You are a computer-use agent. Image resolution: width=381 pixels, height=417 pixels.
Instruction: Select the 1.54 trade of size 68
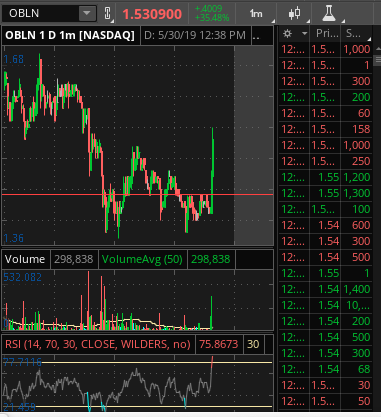[x=326, y=369]
